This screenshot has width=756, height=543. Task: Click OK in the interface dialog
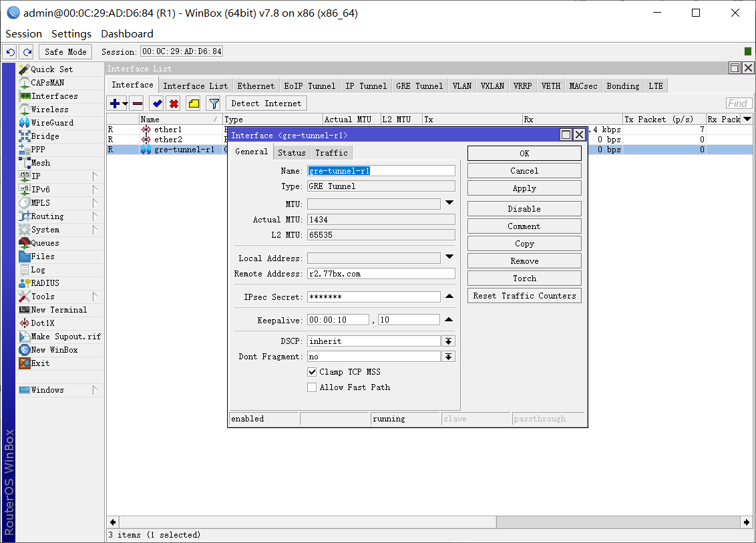click(x=524, y=154)
